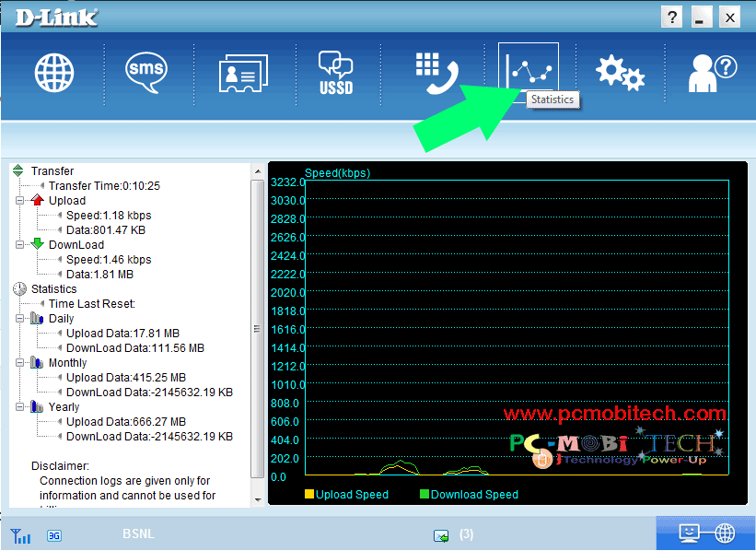Select 'Transfer Time:0:10:25' row

click(104, 186)
